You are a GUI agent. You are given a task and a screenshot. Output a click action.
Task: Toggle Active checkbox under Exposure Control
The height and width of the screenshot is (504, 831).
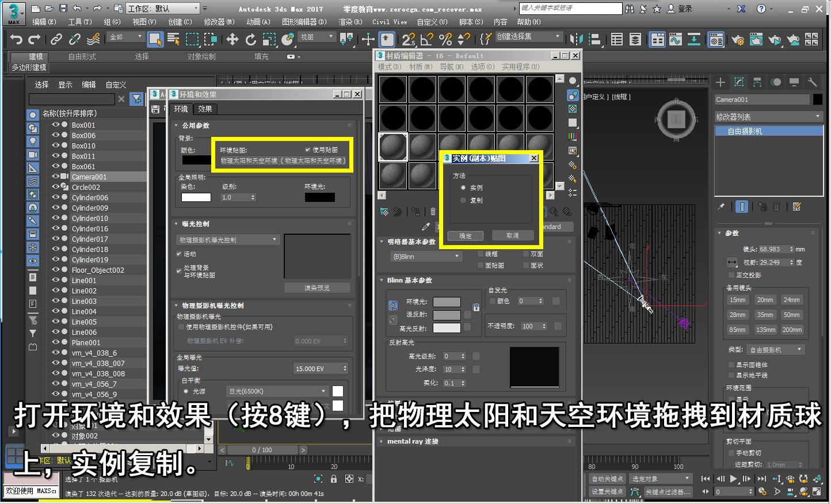pyautogui.click(x=180, y=254)
